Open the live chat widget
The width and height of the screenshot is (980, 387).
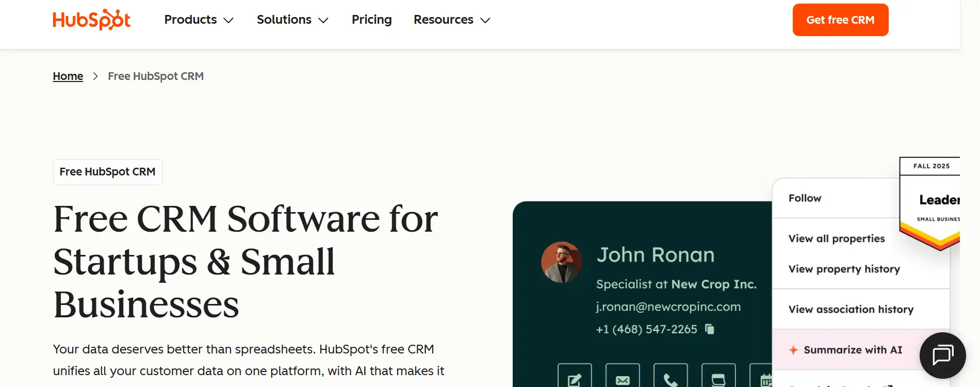942,355
